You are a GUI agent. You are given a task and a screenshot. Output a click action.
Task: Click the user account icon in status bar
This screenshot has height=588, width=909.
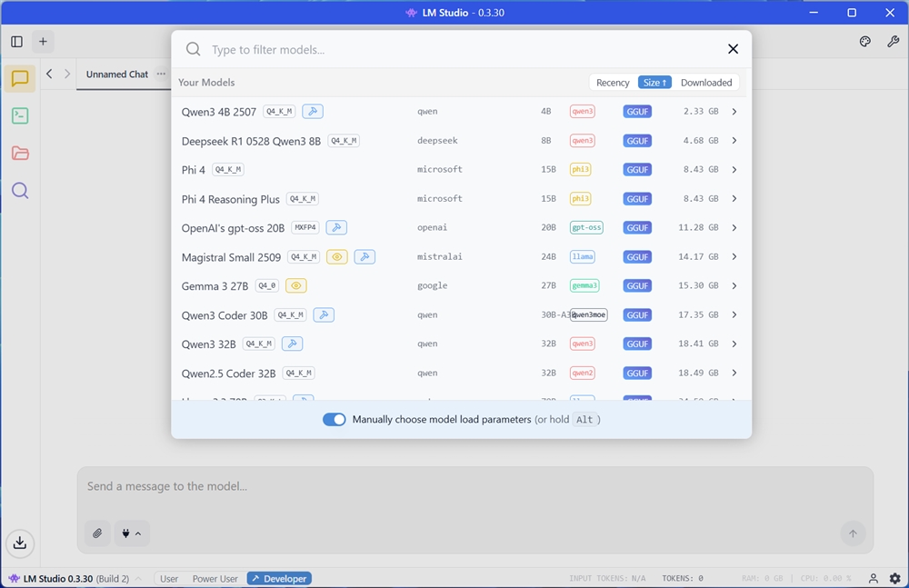873,578
